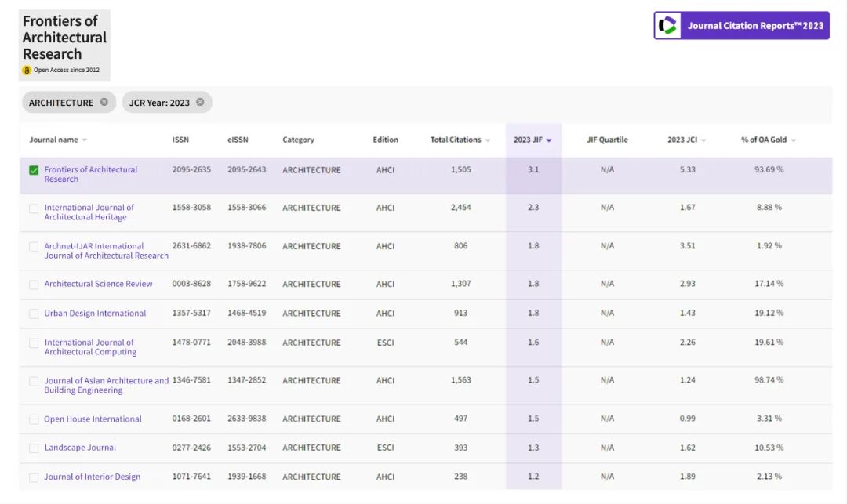The width and height of the screenshot is (847, 504).
Task: Sort by % of OA Gold arrow
Action: point(793,140)
